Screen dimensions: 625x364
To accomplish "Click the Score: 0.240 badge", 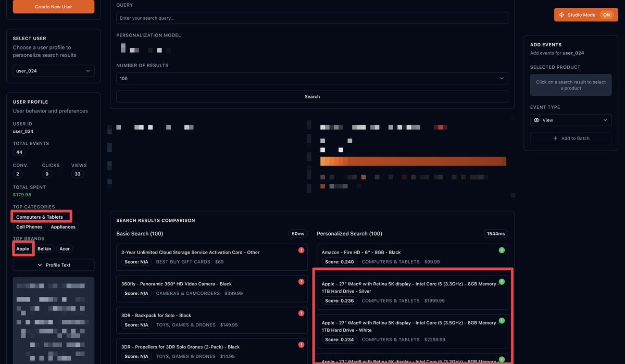I will (x=339, y=262).
